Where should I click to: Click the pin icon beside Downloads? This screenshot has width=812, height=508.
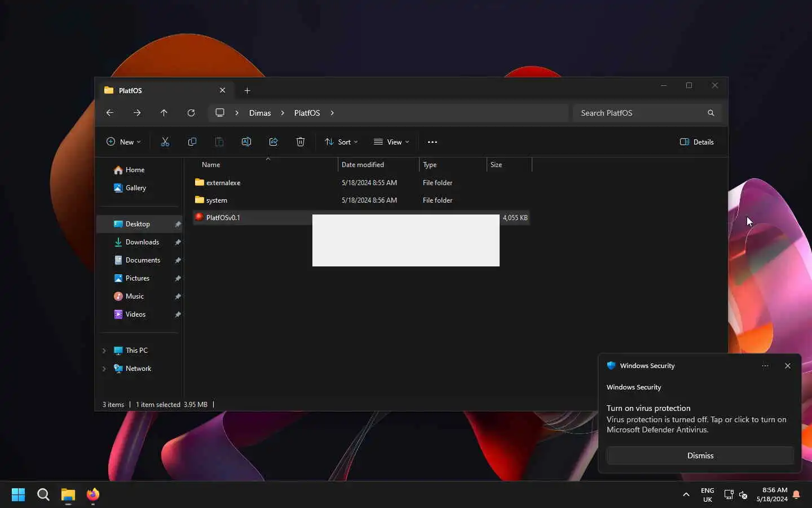coord(178,242)
